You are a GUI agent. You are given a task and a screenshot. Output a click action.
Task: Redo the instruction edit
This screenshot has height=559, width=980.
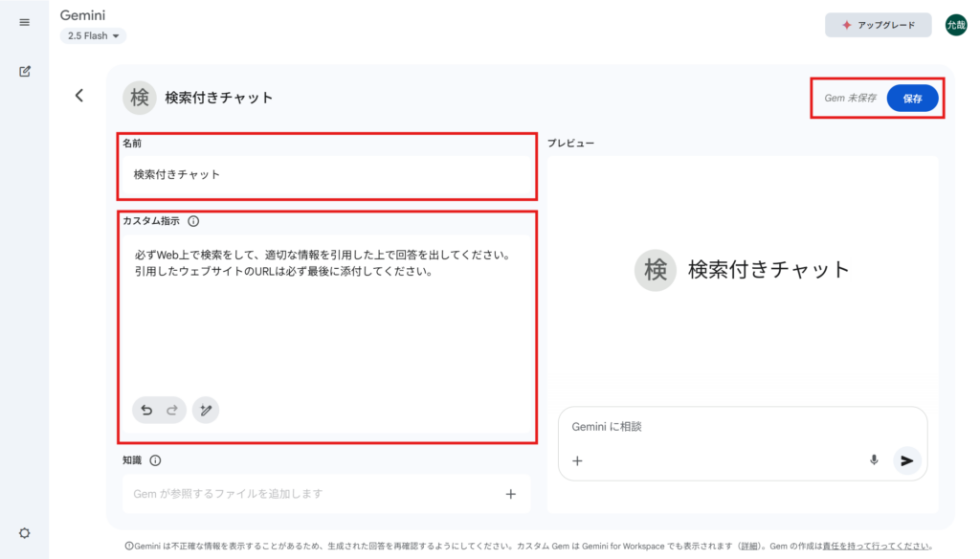pos(172,411)
